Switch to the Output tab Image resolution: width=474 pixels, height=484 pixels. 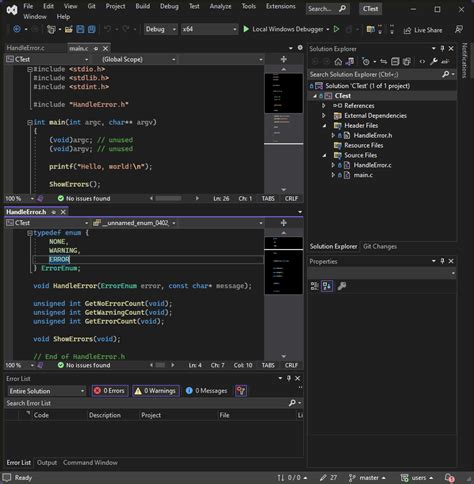(47, 463)
